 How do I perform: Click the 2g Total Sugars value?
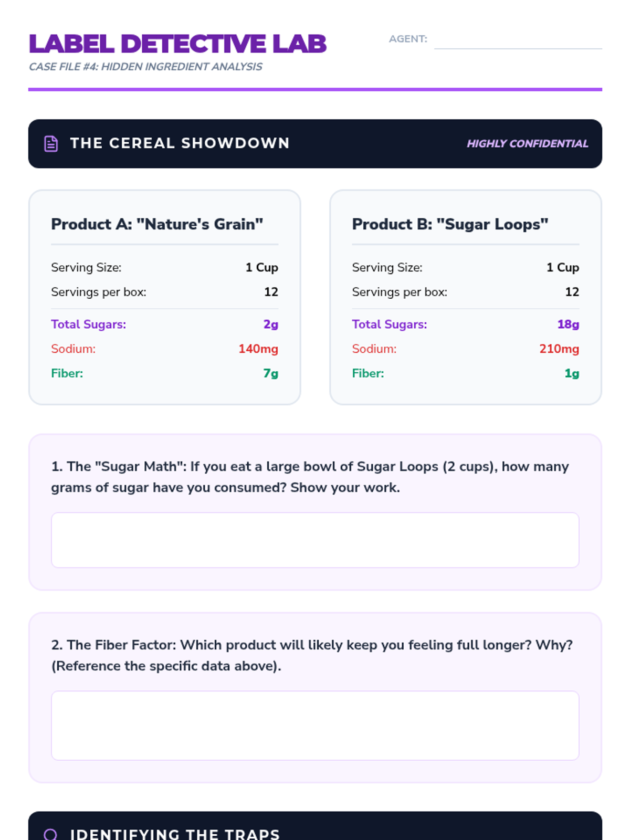[270, 324]
